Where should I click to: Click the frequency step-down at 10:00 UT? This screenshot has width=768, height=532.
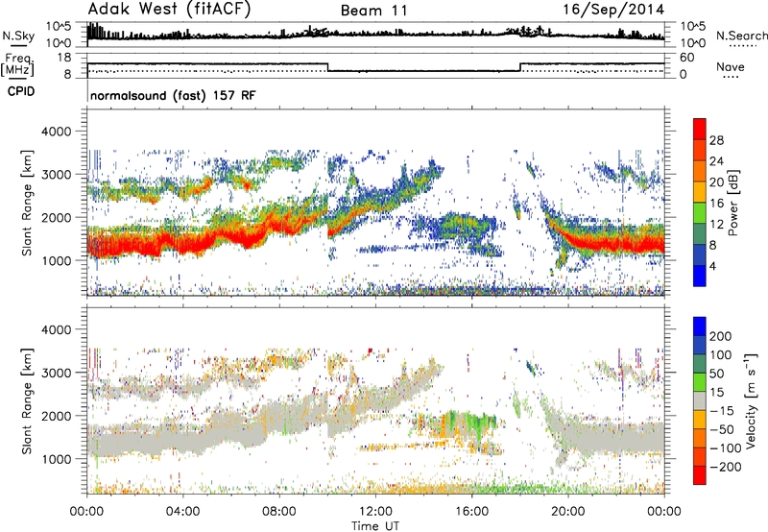tap(327, 67)
